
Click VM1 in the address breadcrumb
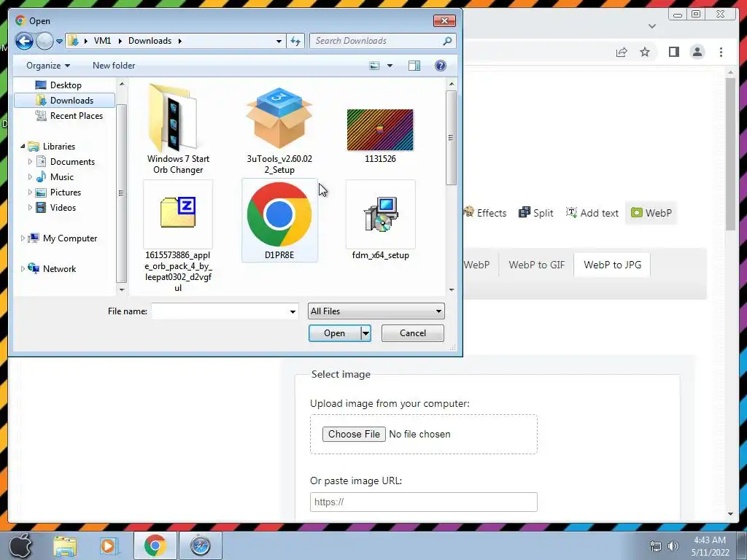(x=102, y=41)
